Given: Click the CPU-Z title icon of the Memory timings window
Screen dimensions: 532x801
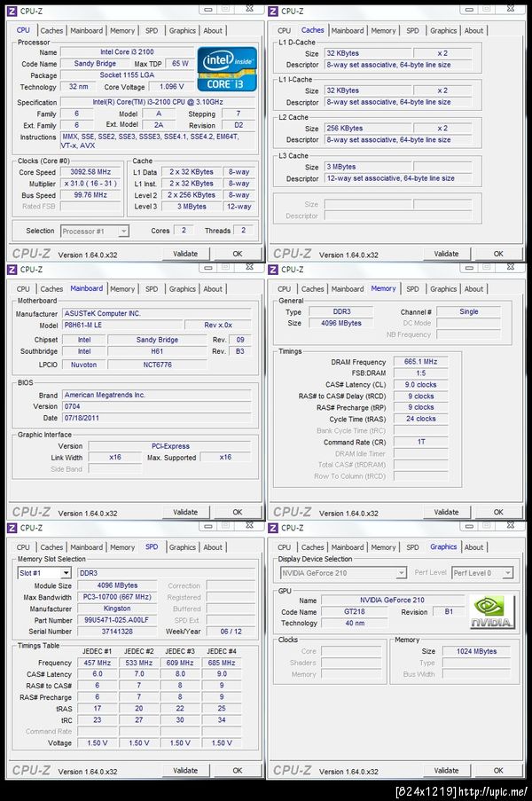Looking at the screenshot, I should [x=273, y=269].
